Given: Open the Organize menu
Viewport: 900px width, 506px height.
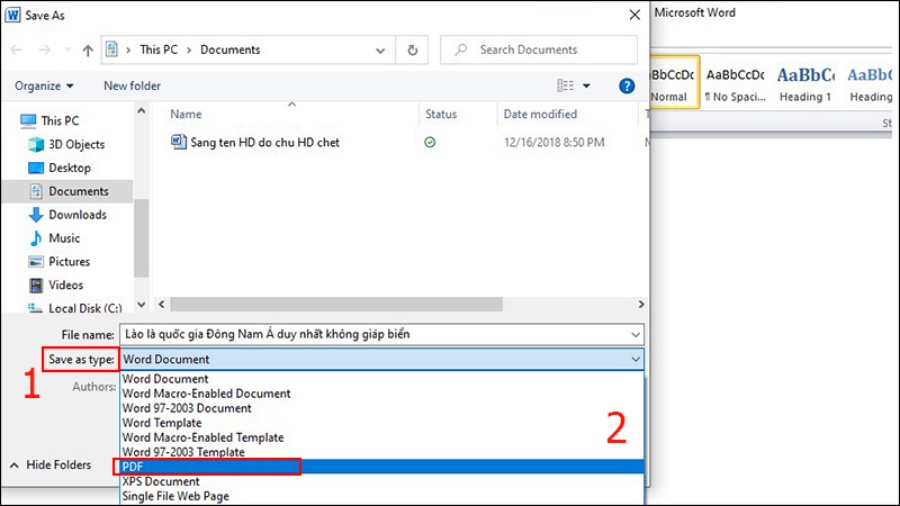Looking at the screenshot, I should coord(44,86).
